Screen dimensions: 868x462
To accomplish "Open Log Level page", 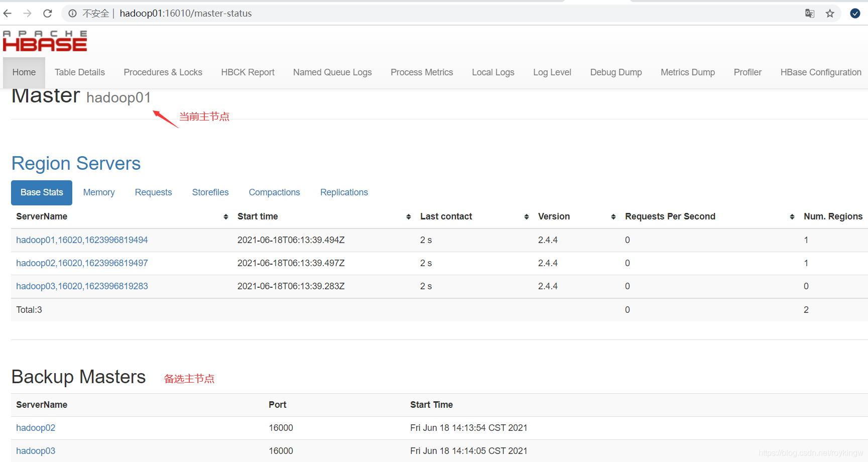I will (552, 72).
